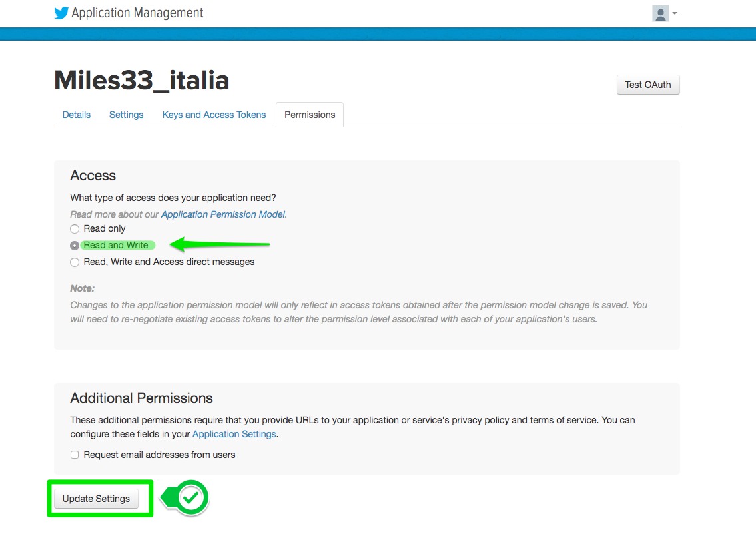Viewport: 756px width, 542px height.
Task: Enable Request email addresses from users checkbox
Action: (75, 455)
